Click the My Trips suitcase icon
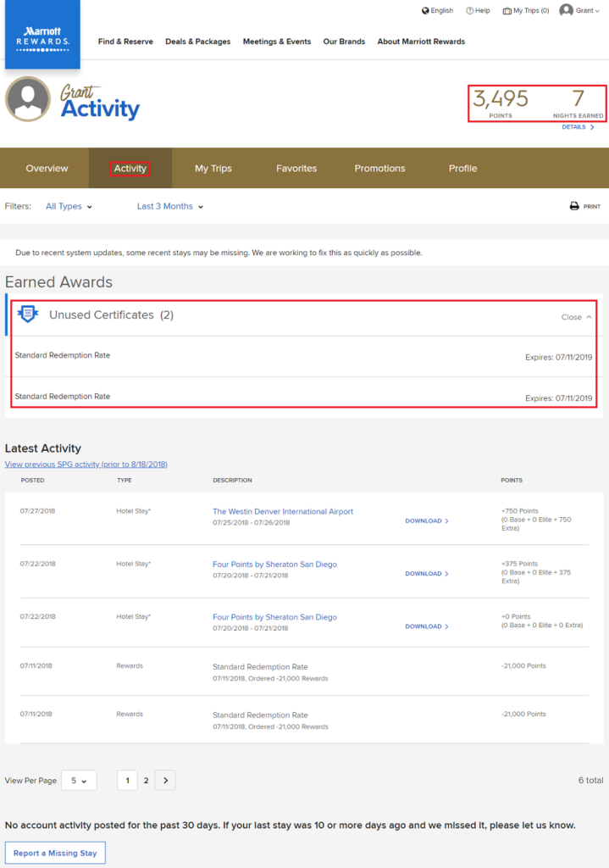The width and height of the screenshot is (609, 868). tap(507, 10)
